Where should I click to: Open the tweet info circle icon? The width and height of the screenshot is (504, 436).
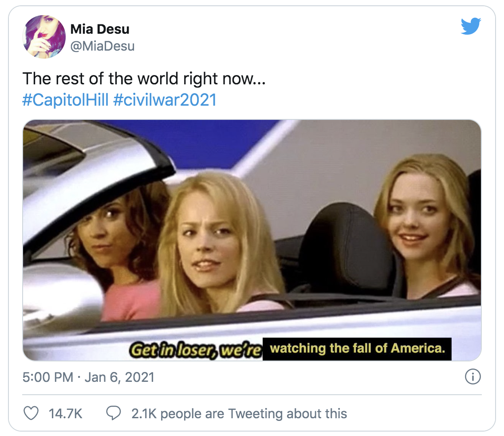coord(473,377)
